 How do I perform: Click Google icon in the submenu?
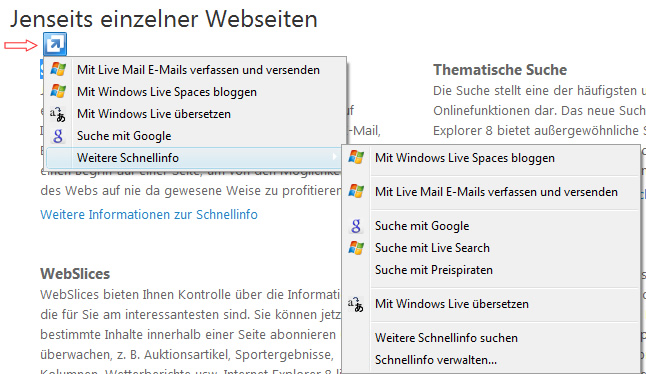[x=356, y=226]
